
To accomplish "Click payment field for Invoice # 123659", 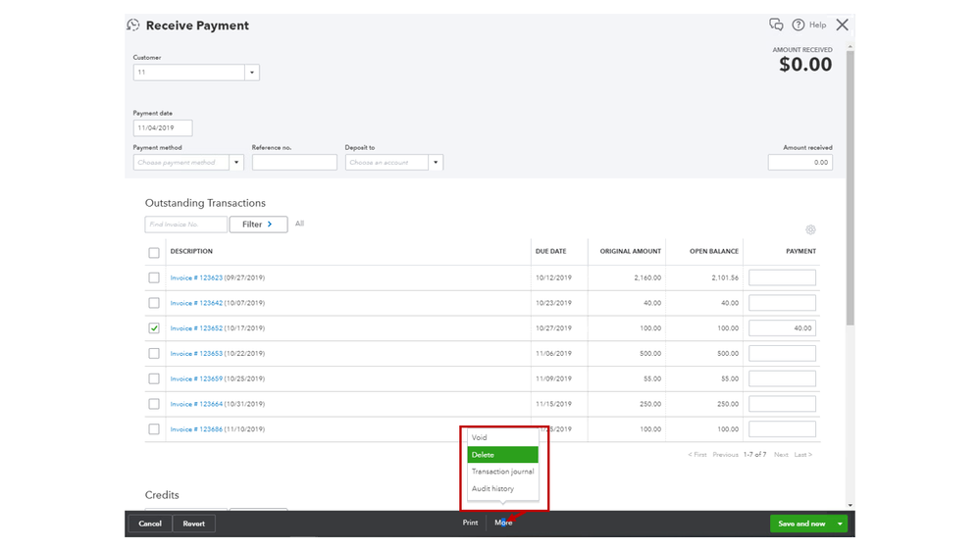I will coord(782,378).
